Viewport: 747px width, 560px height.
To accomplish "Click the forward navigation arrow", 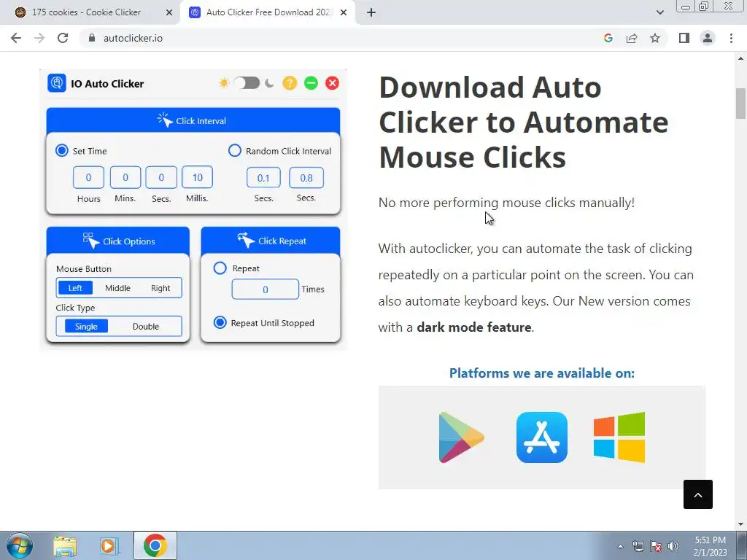I will coord(39,38).
